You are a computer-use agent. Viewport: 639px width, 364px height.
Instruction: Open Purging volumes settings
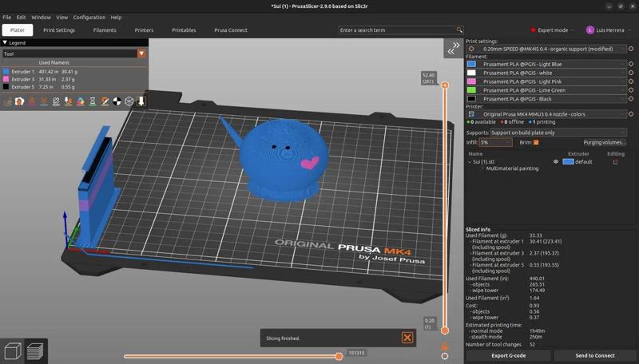[x=604, y=143]
